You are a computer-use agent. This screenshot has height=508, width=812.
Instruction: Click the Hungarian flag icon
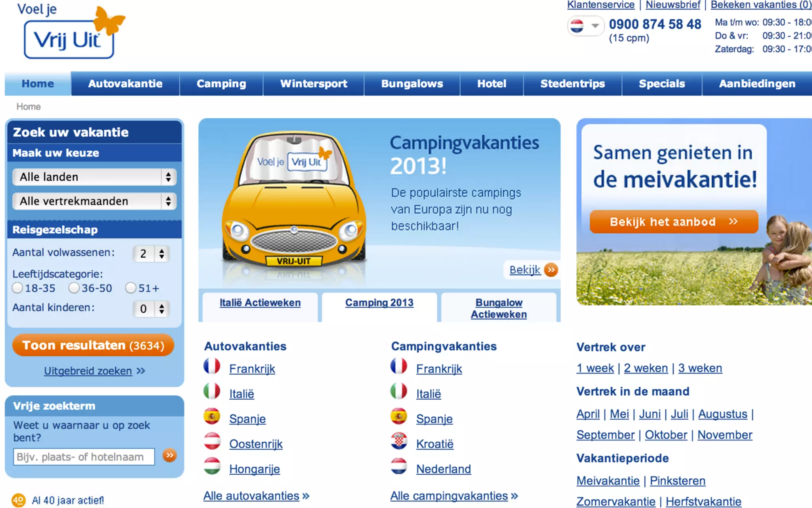(212, 466)
